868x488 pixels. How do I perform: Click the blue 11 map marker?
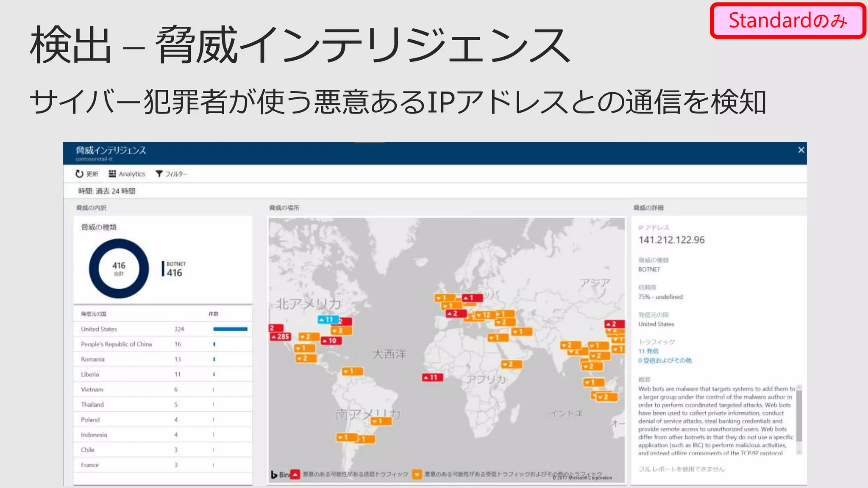point(327,320)
